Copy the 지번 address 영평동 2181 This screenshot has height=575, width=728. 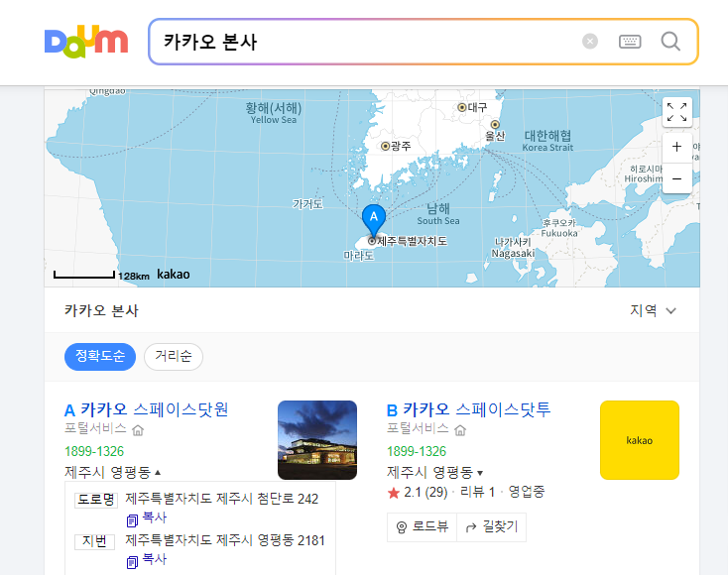(x=147, y=560)
